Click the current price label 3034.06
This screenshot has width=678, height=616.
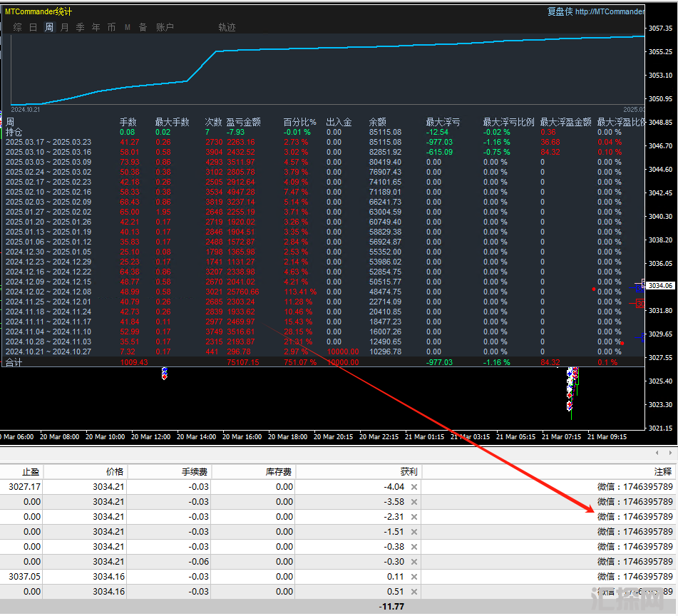coord(660,285)
